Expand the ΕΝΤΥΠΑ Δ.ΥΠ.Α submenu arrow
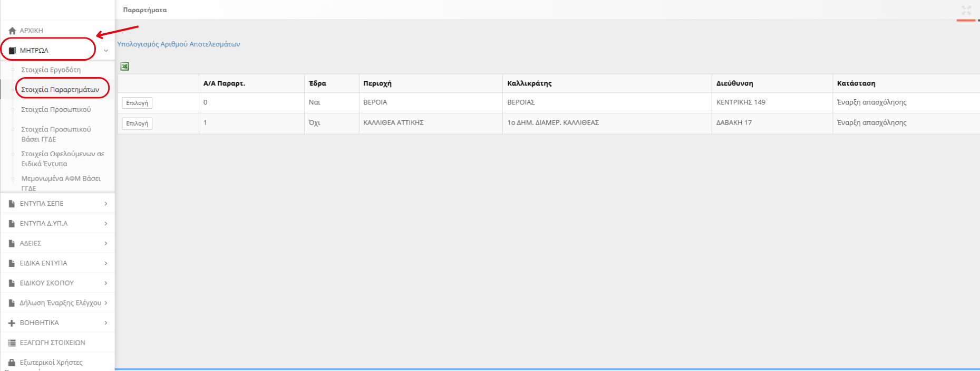980x371 pixels. coord(106,224)
